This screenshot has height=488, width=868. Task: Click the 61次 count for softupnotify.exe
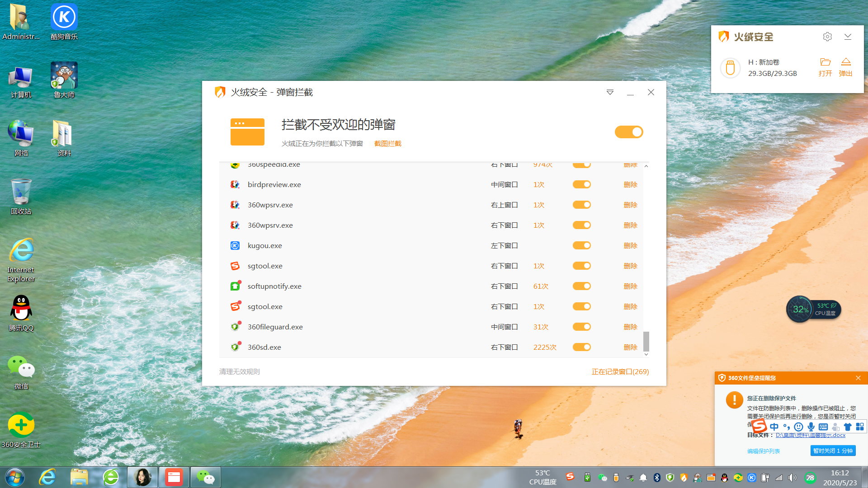coord(541,286)
